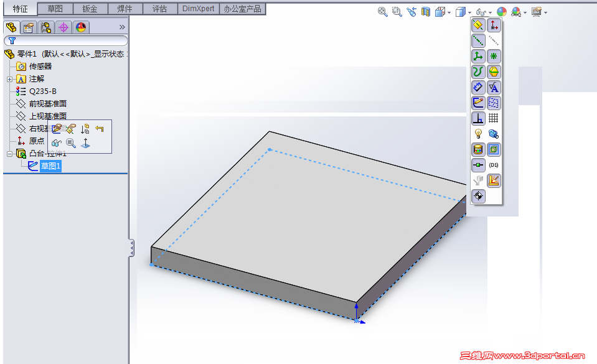The height and width of the screenshot is (364, 597).
Task: Select the DimXpert tab
Action: [x=199, y=9]
